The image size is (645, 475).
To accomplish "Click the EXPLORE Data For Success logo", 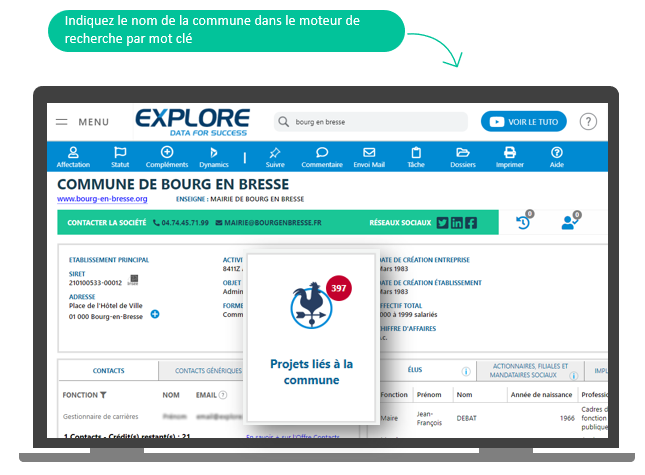I will click(192, 122).
